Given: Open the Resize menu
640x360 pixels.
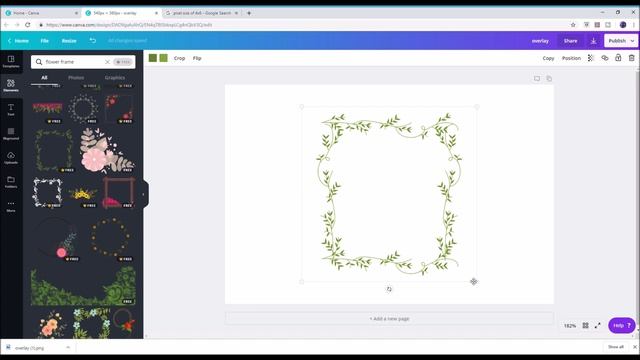Looking at the screenshot, I should coord(69,41).
